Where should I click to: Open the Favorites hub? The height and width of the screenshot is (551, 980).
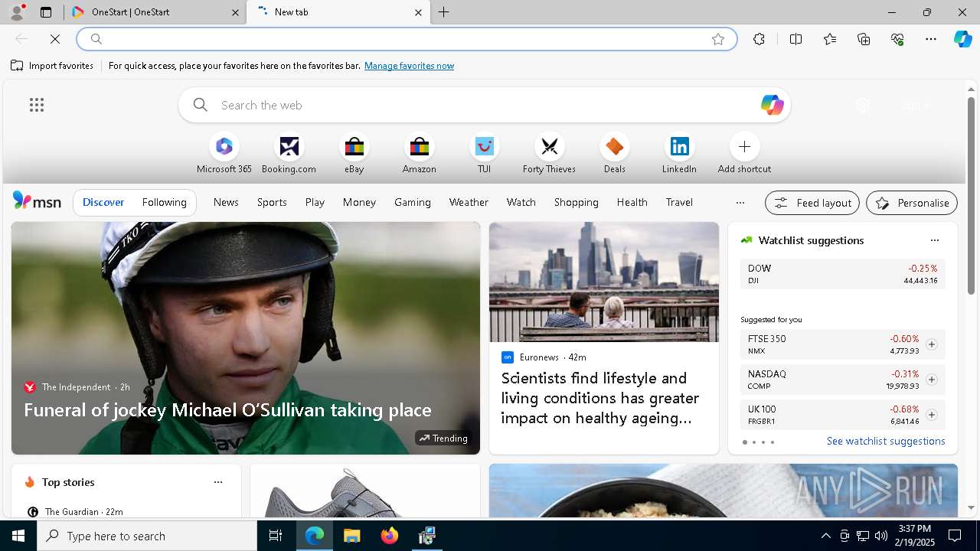click(x=830, y=39)
